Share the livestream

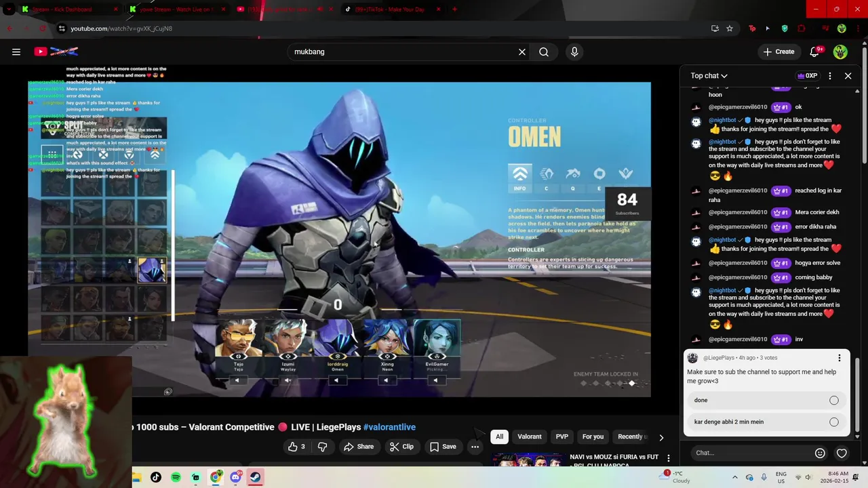point(359,447)
